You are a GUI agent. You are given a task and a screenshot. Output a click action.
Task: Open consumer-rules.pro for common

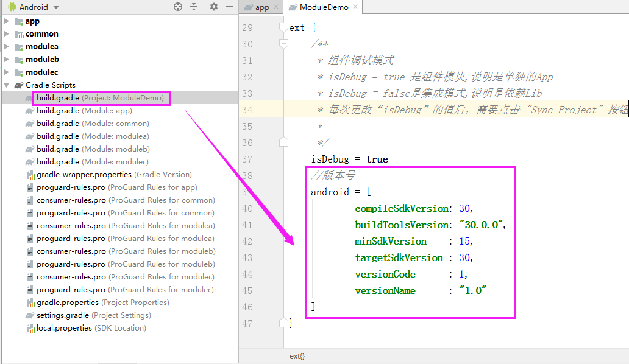tap(126, 200)
